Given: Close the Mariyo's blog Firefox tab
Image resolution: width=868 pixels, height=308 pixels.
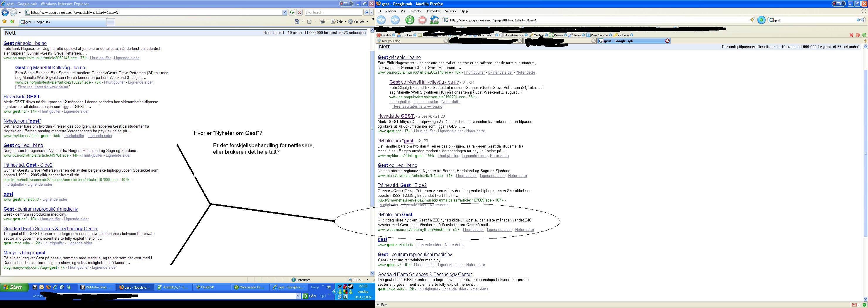Looking at the screenshot, I should 445,41.
